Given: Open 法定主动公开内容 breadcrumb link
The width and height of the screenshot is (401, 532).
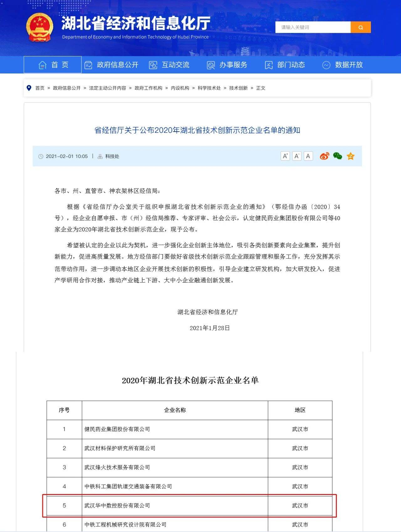Looking at the screenshot, I should pyautogui.click(x=107, y=88).
